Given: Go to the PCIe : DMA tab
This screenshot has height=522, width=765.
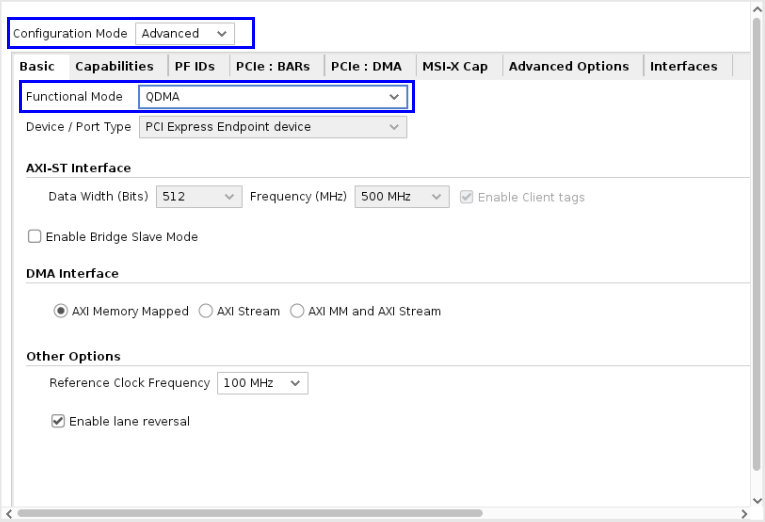Looking at the screenshot, I should pyautogui.click(x=366, y=66).
